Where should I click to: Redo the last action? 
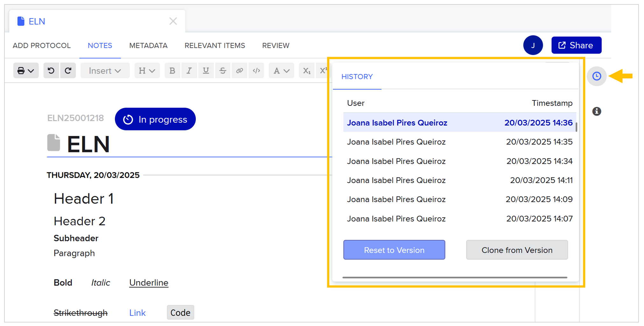(x=68, y=70)
